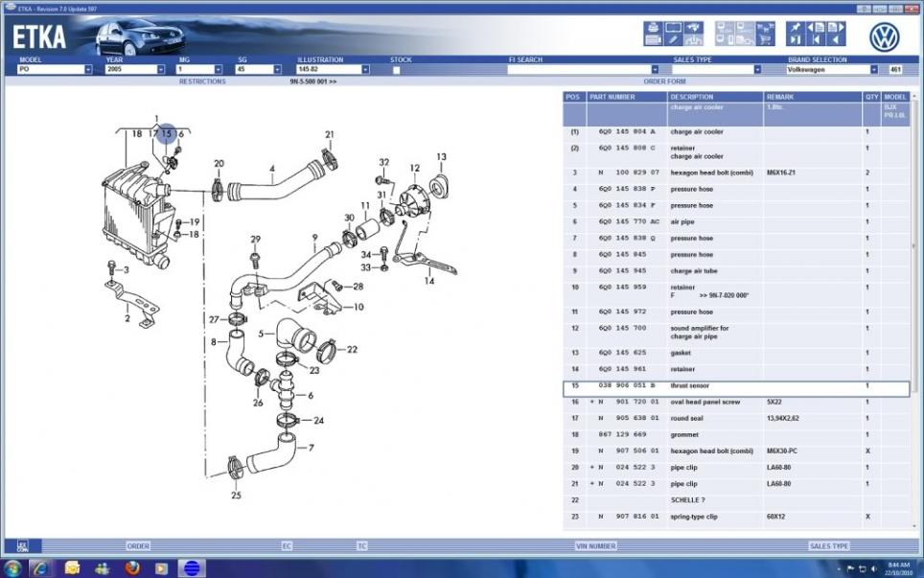Expand the MG dropdown
Viewport: 924px width, 578px height.
218,70
